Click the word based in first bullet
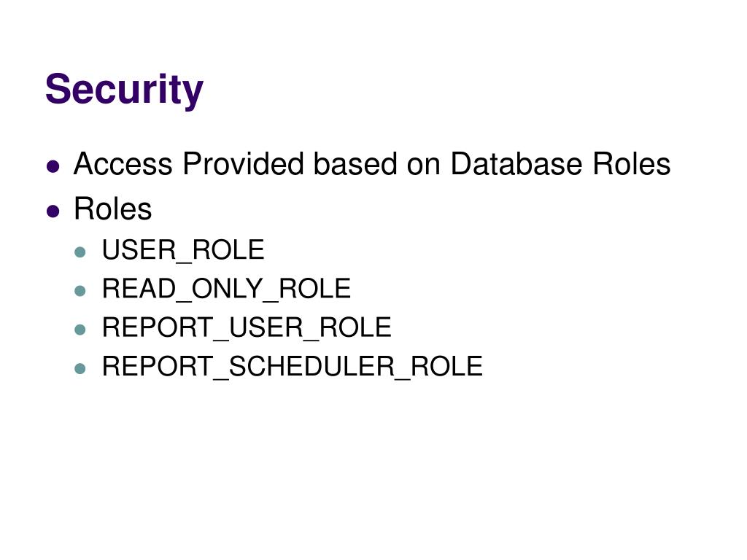 tap(355, 164)
